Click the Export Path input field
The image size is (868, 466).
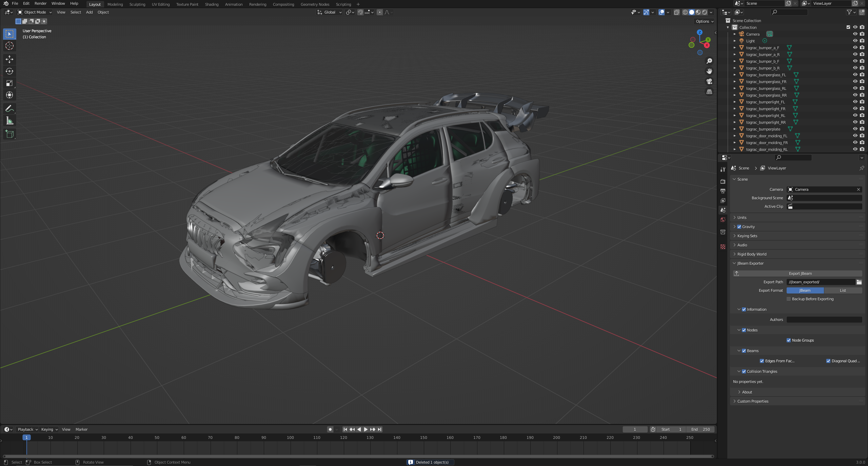point(821,282)
